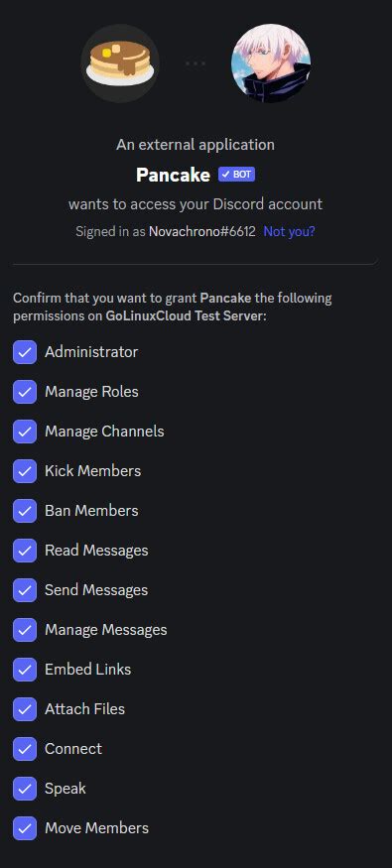This screenshot has width=392, height=868.
Task: Click the verified BOT badge
Action: pyautogui.click(x=236, y=175)
